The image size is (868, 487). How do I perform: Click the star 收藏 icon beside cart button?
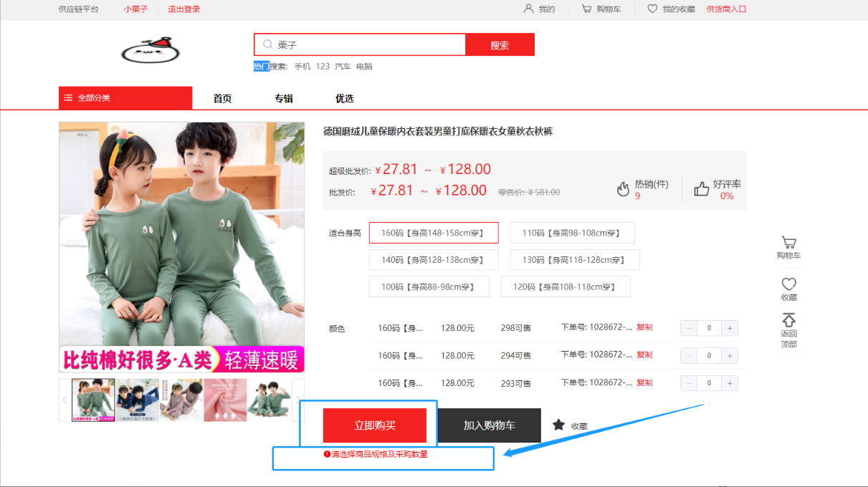[x=558, y=425]
